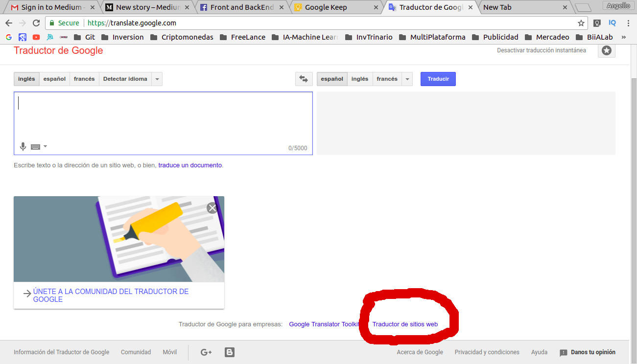637x364 pixels.
Task: Open the Móvil footer link
Action: tap(170, 352)
